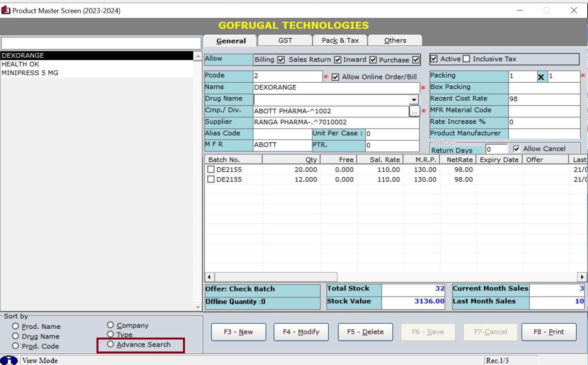This screenshot has width=588, height=365.
Task: Select the Advance Search radio option
Action: click(110, 344)
